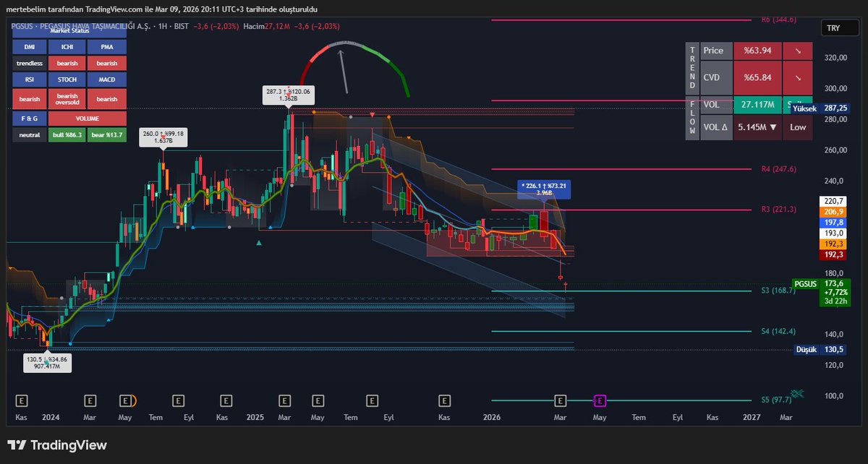Click the earnings E marker above Mar 2024
Image resolution: width=868 pixels, height=464 pixels.
[90, 400]
